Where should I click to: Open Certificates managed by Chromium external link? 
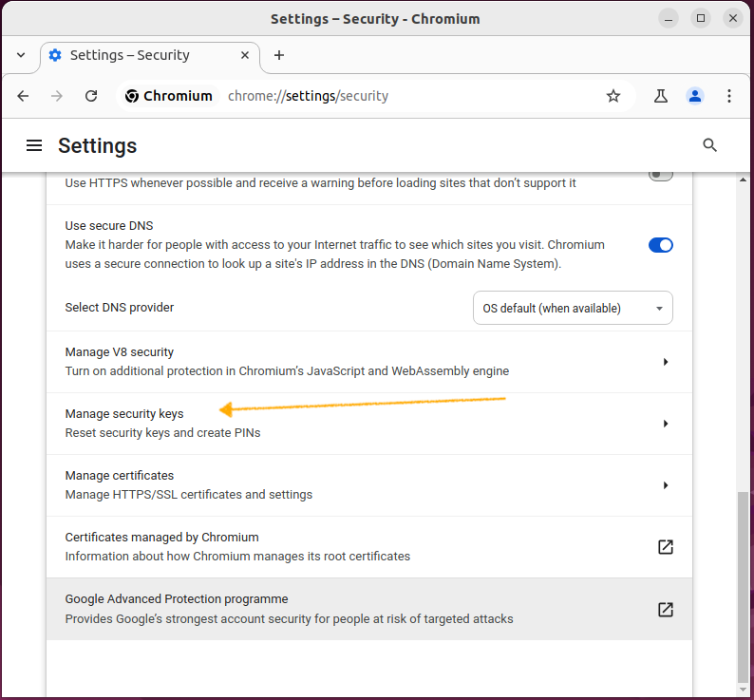(x=666, y=547)
